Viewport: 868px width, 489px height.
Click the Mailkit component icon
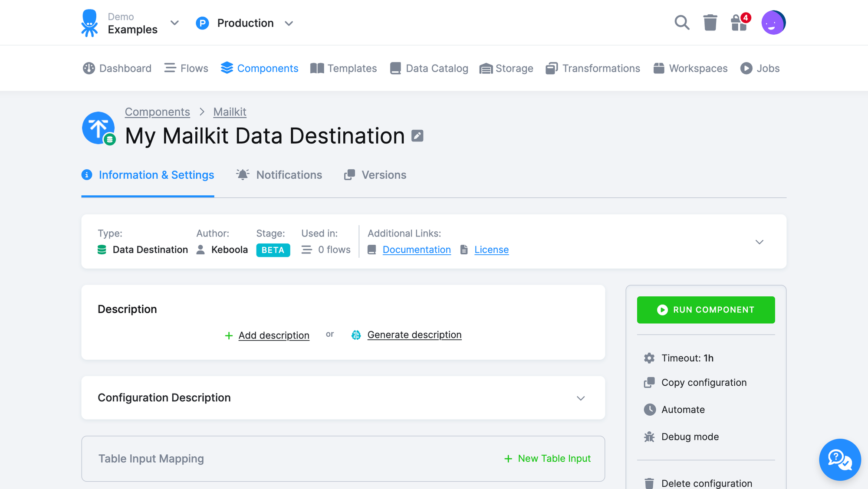click(x=98, y=128)
